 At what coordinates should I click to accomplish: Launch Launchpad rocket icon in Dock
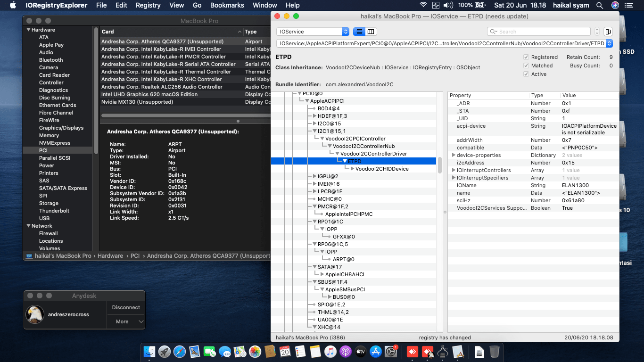165,352
